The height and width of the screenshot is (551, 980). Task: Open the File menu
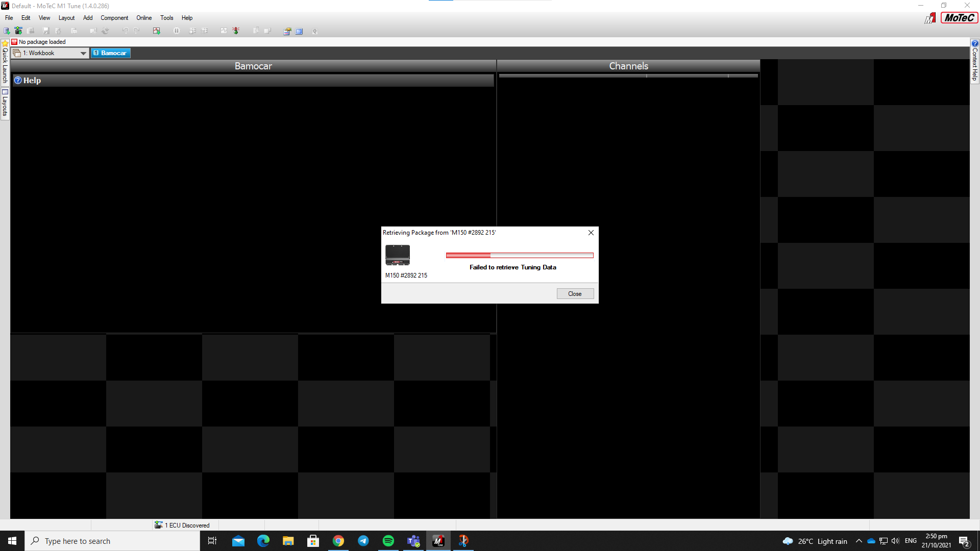click(9, 18)
